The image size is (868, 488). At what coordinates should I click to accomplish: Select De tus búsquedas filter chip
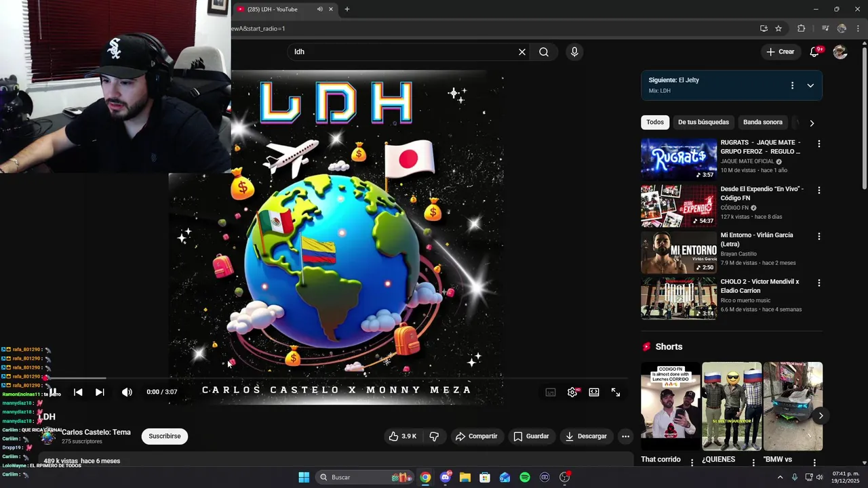click(703, 123)
